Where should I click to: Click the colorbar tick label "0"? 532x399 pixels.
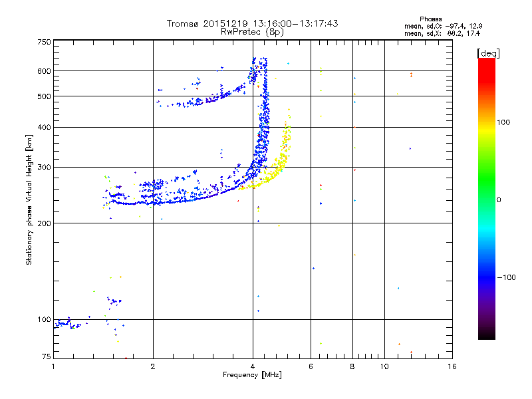coord(498,200)
